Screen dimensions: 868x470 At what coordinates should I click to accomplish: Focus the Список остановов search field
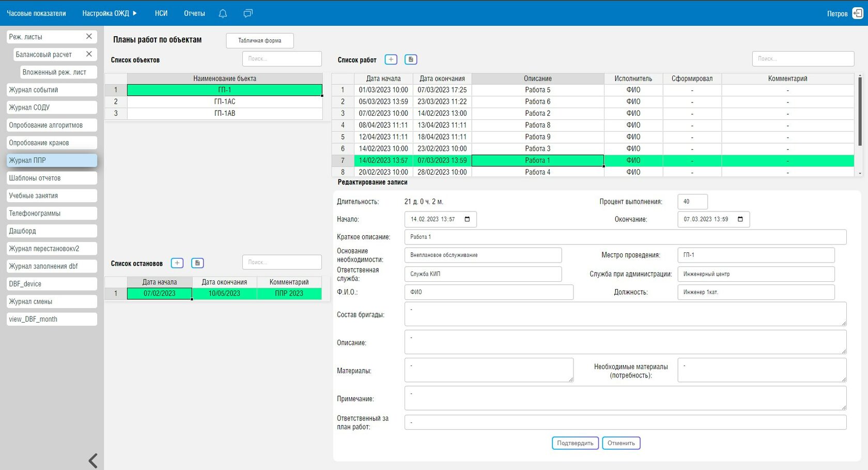[x=282, y=262]
